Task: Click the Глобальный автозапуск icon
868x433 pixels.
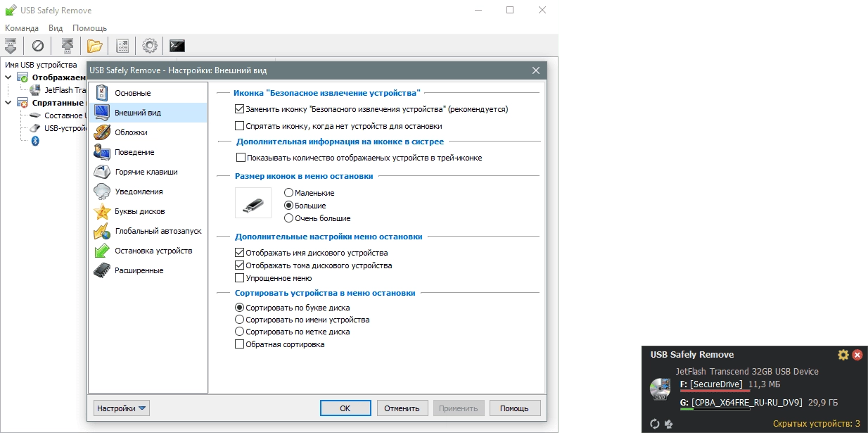Action: (102, 231)
